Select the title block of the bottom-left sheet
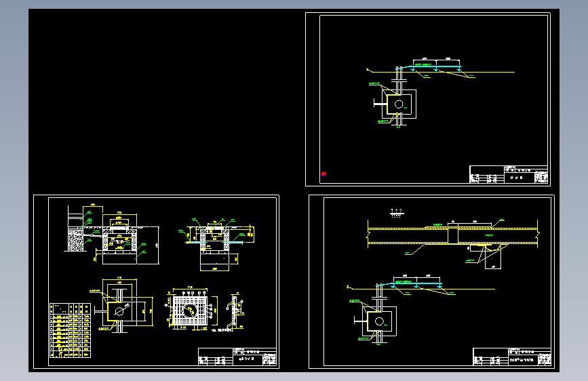Screen dimensions: 588x381 tap(237, 357)
